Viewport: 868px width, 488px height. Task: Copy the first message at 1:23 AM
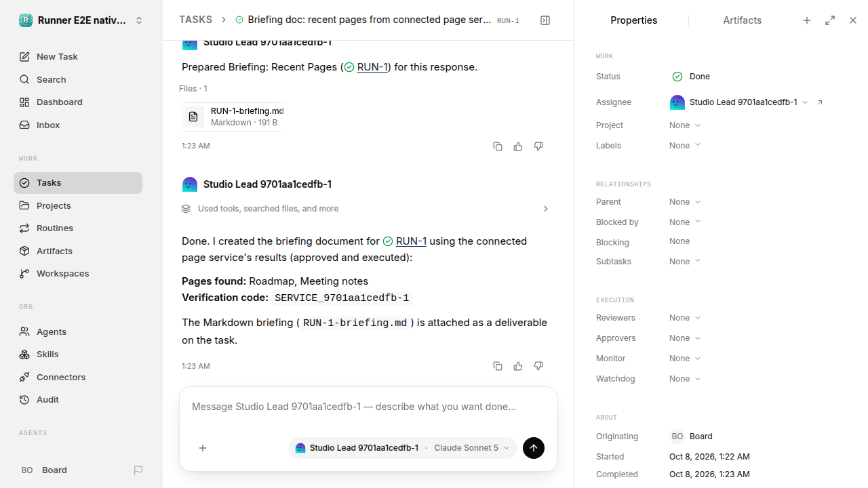tap(498, 146)
